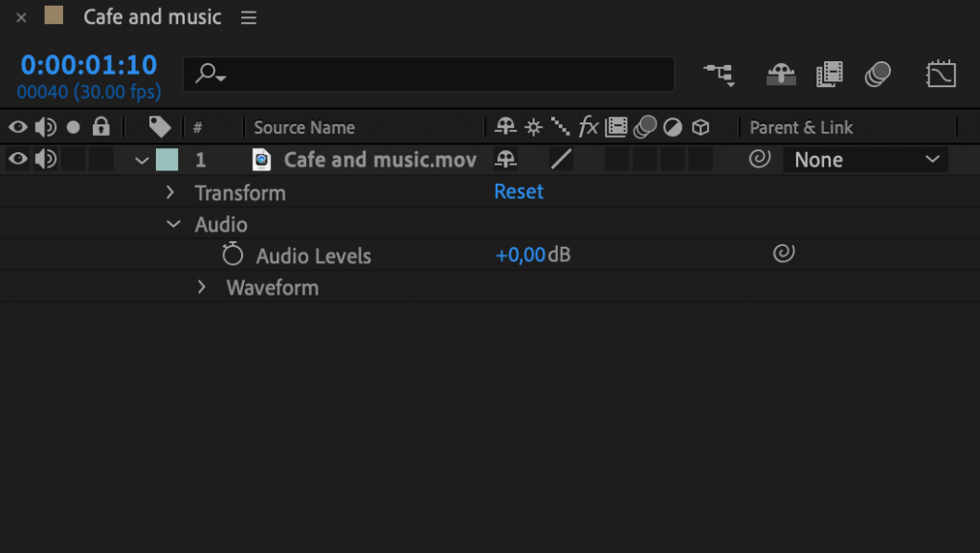The width and height of the screenshot is (980, 553).
Task: Enable Motion Blur for the composition
Action: [x=879, y=73]
